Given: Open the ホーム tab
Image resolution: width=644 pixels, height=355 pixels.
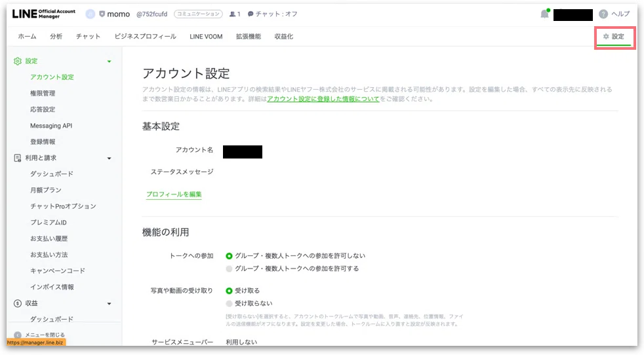Looking at the screenshot, I should [x=27, y=37].
